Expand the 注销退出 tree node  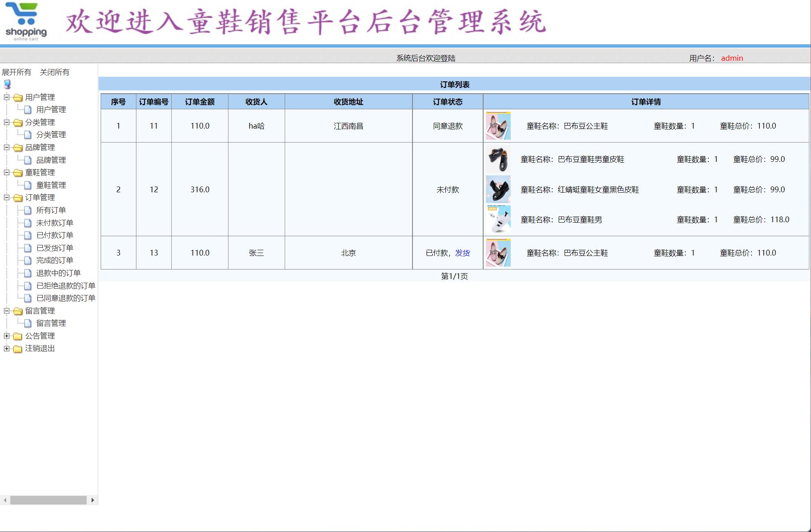click(6, 349)
